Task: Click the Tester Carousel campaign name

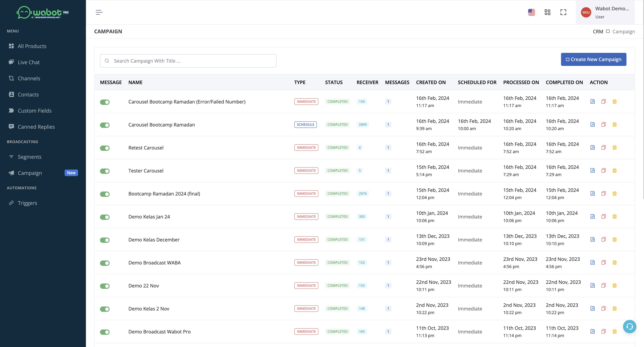Action: (x=146, y=171)
